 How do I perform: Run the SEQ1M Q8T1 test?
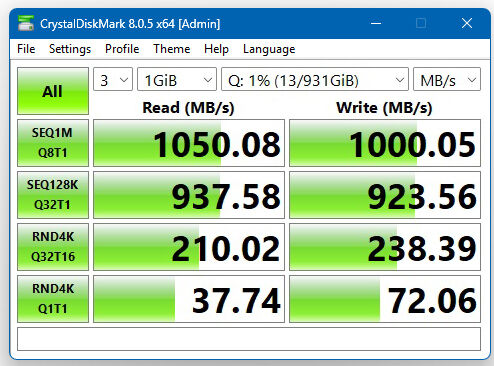pos(53,143)
